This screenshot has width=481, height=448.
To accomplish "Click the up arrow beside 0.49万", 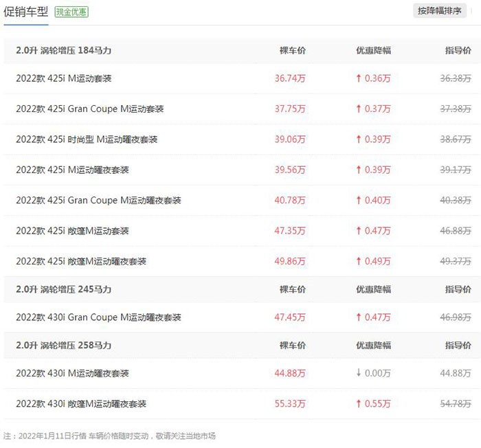I will coord(358,261).
